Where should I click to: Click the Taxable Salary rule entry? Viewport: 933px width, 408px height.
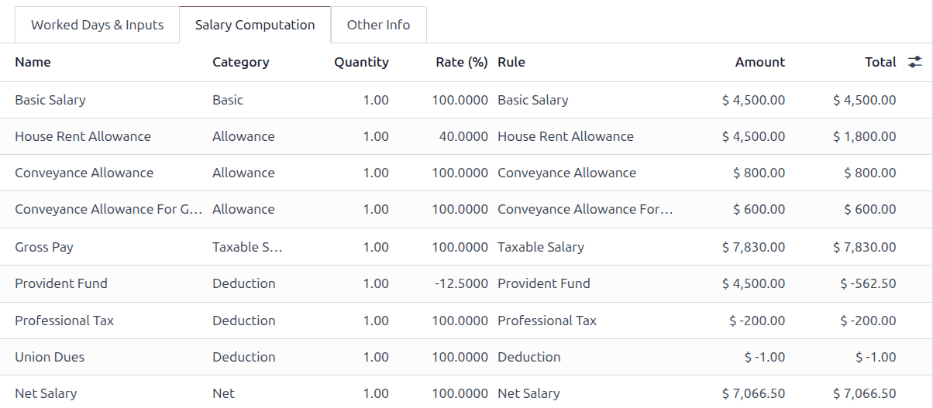tap(540, 247)
